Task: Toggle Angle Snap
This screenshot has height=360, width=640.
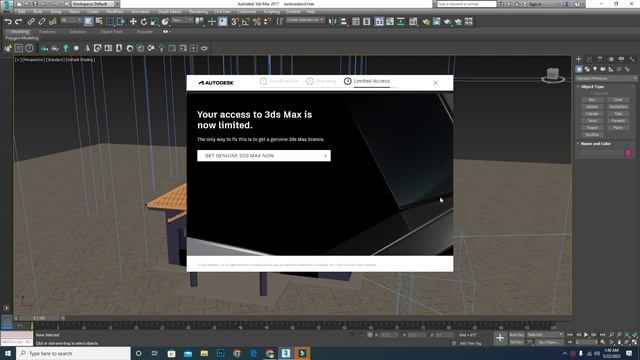Action: [x=246, y=22]
